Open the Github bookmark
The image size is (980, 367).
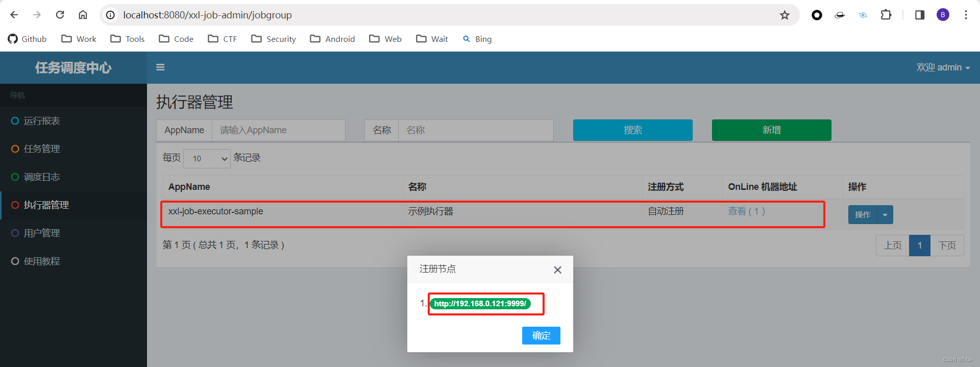pos(28,39)
